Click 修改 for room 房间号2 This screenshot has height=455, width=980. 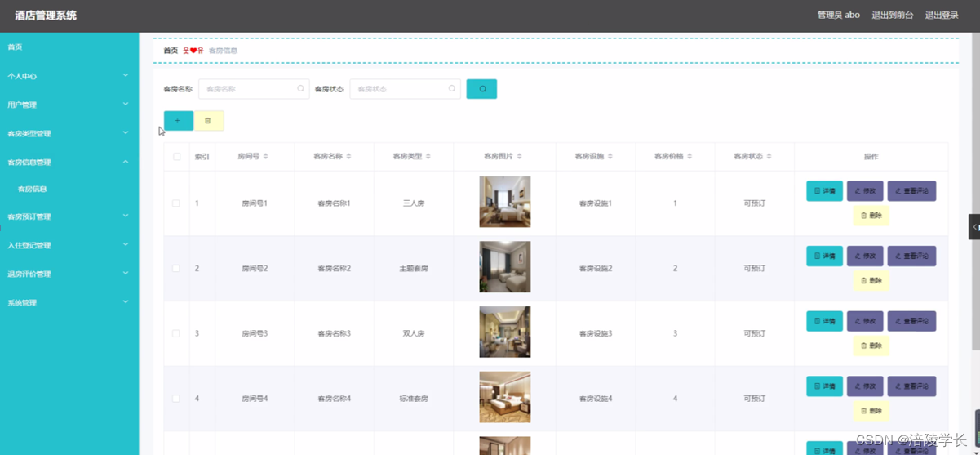coord(865,256)
